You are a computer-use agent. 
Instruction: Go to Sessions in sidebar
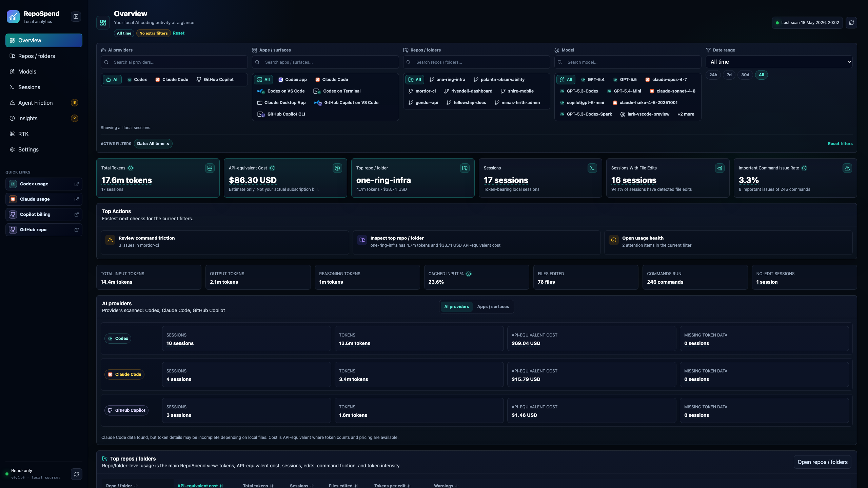[x=44, y=87]
